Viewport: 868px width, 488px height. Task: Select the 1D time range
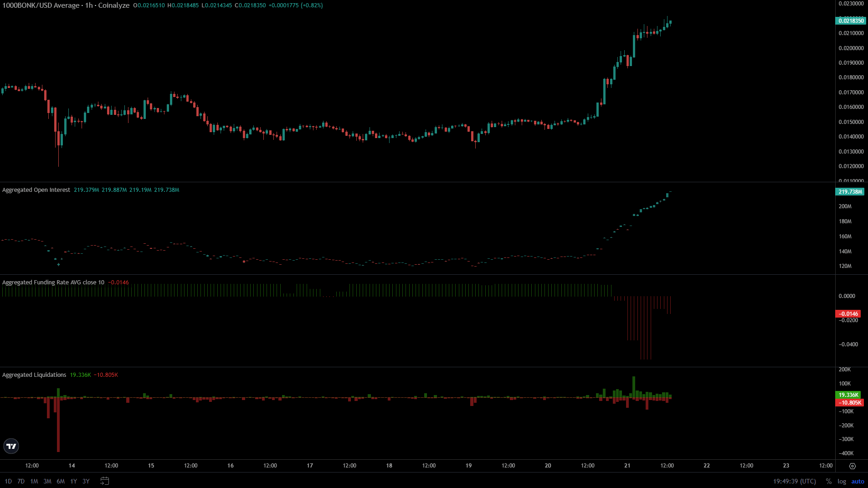tap(8, 481)
